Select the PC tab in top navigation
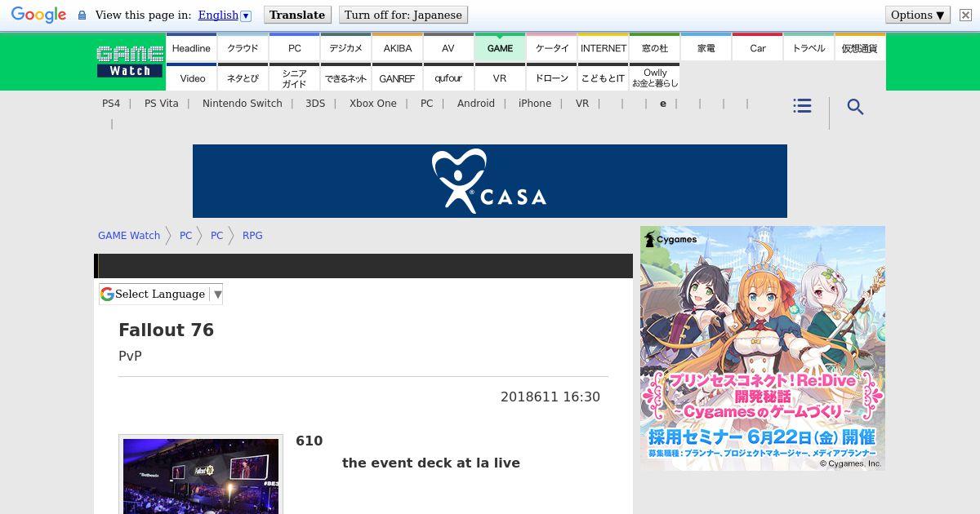Image resolution: width=980 pixels, height=514 pixels. 294,47
